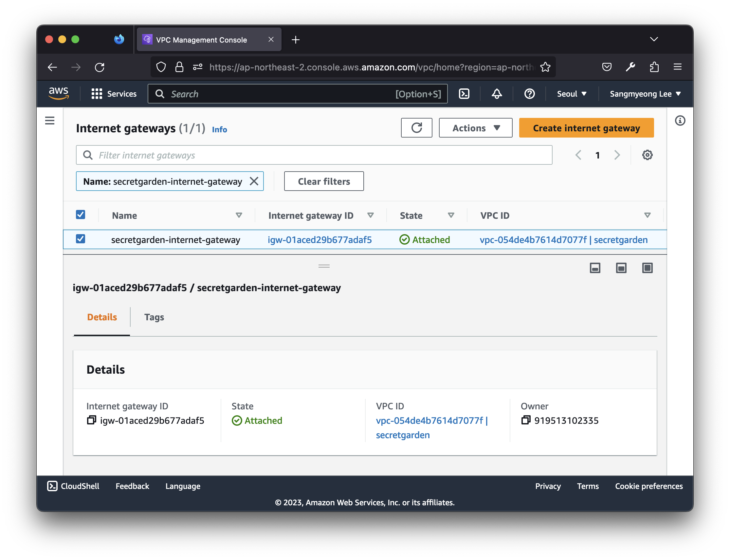Set split panel to half height
Image resolution: width=730 pixels, height=560 pixels.
click(x=621, y=268)
